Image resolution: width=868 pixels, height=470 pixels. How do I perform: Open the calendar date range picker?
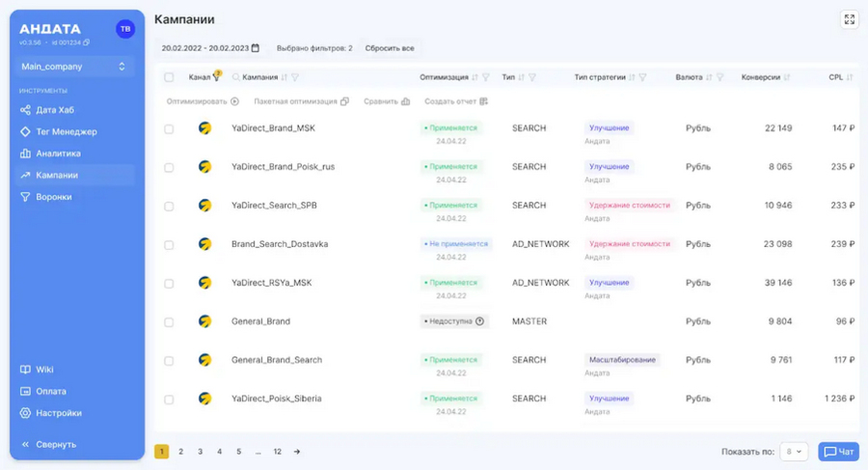[x=256, y=48]
